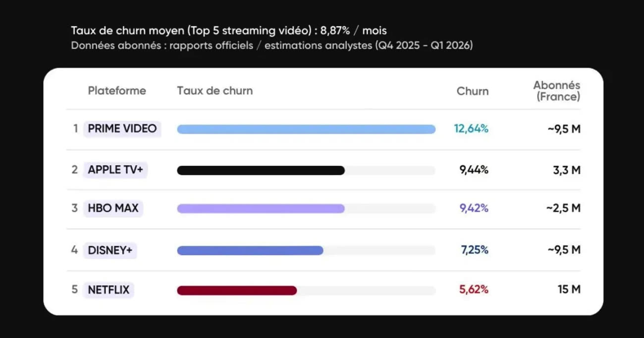Select the APPLE TV+ platform tag
The height and width of the screenshot is (338, 644).
click(115, 170)
